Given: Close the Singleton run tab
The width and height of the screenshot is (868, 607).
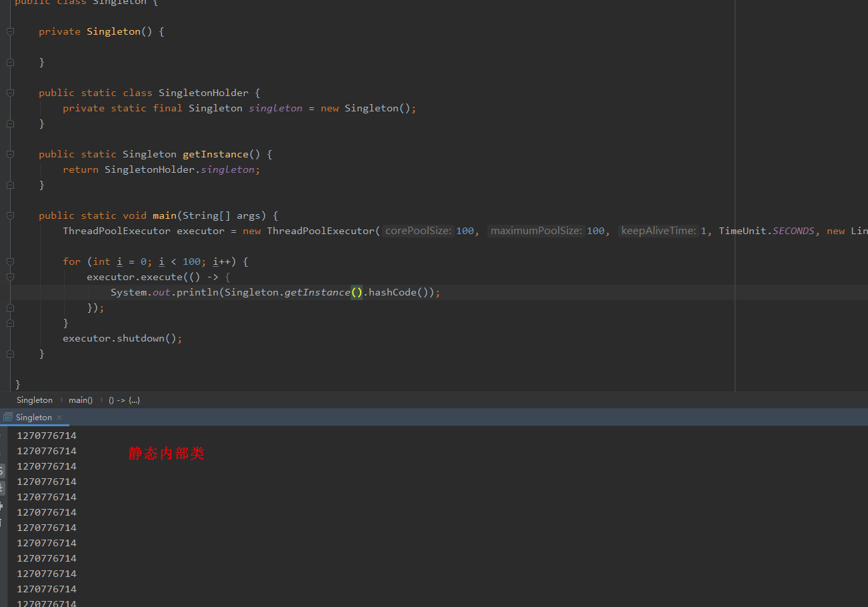Looking at the screenshot, I should 59,418.
